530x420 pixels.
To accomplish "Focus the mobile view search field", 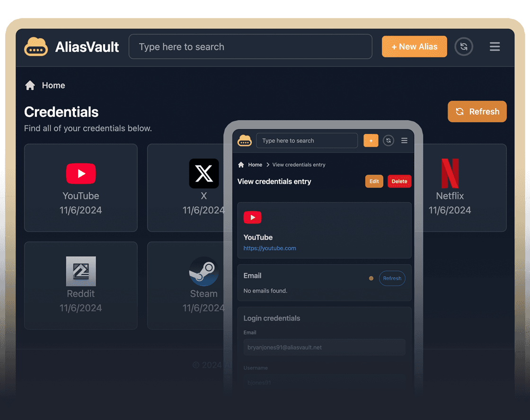I will 307,140.
